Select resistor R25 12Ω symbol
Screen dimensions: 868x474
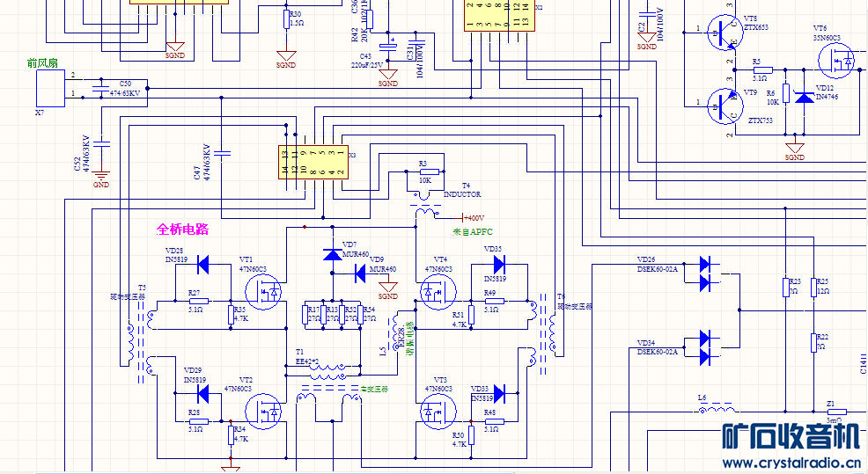(813, 287)
